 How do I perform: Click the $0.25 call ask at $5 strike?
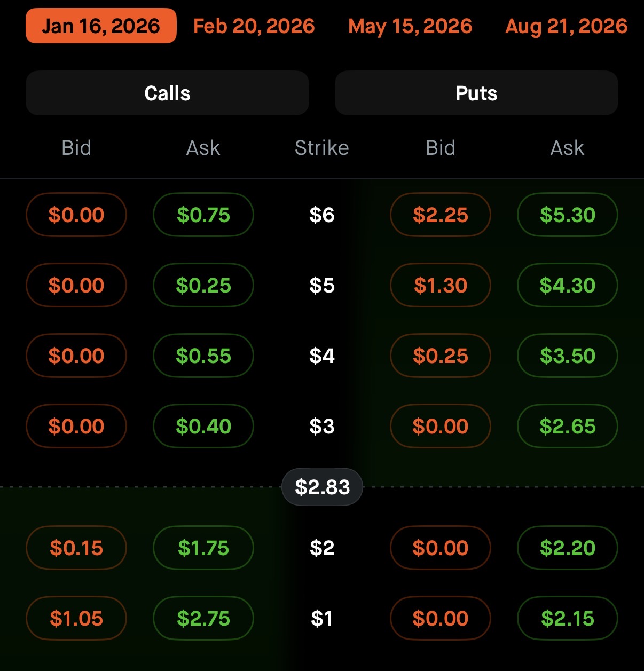(203, 285)
